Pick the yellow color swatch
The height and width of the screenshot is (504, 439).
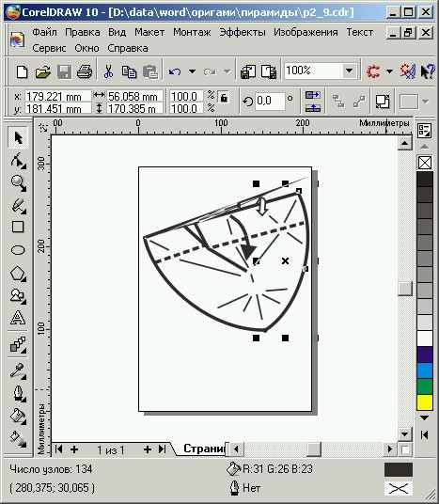[x=425, y=402]
